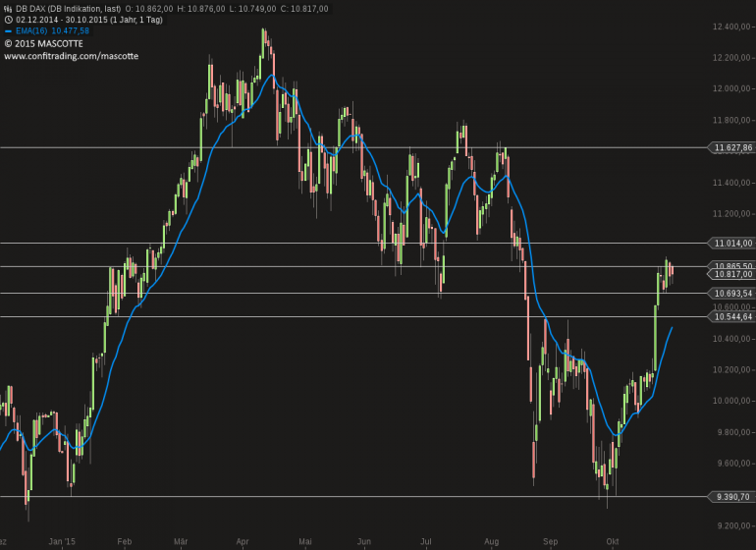This screenshot has height=550, width=756.
Task: Click the 9.200,00 price axis label
Action: click(x=733, y=525)
